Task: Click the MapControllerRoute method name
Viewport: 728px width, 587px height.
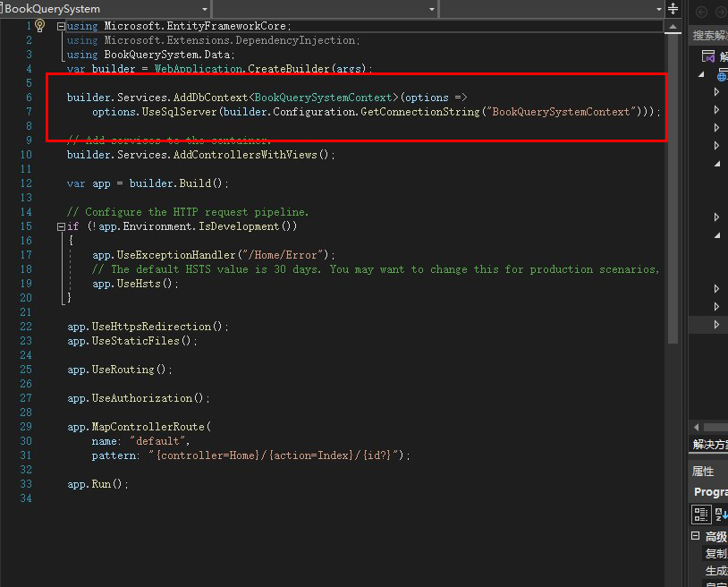Action: [x=148, y=427]
